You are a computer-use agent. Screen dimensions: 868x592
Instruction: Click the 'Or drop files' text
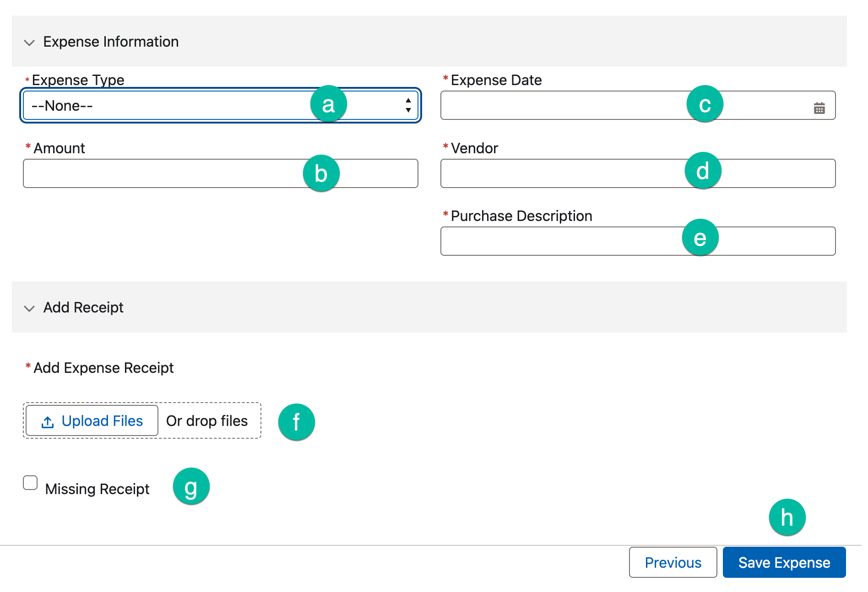click(207, 421)
